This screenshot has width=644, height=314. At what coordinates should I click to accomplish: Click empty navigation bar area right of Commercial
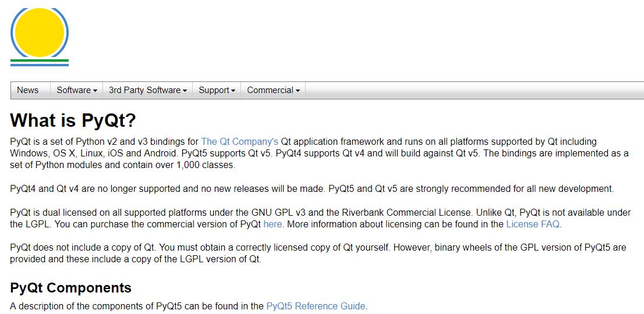click(x=466, y=90)
